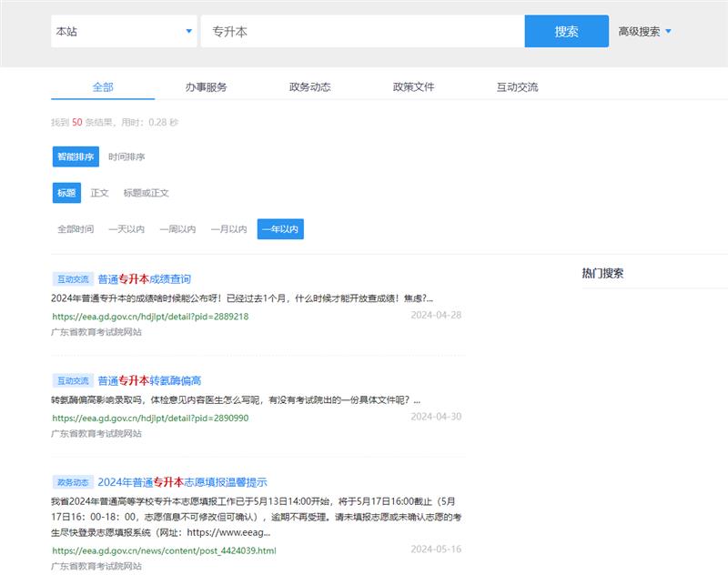Screen dimensions: 728x575
Task: Open result 2024年普通专升本志愿填报温馨提示
Action: coord(183,482)
